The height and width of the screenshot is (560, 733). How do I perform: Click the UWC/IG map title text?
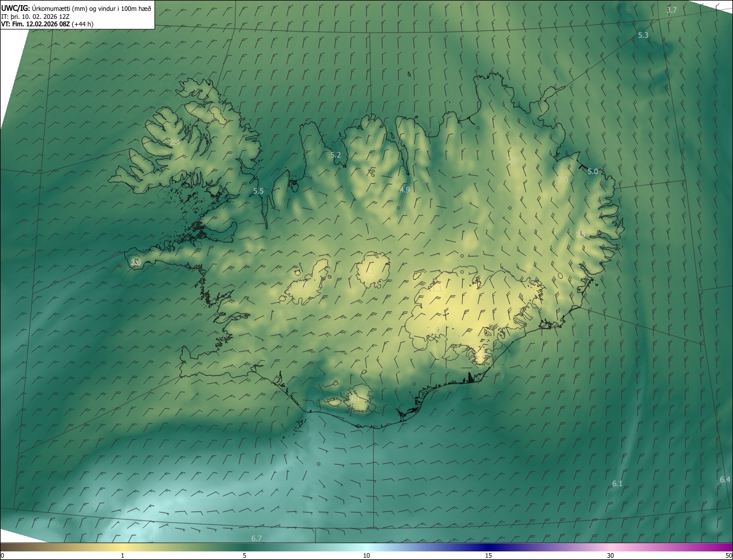tap(76, 7)
